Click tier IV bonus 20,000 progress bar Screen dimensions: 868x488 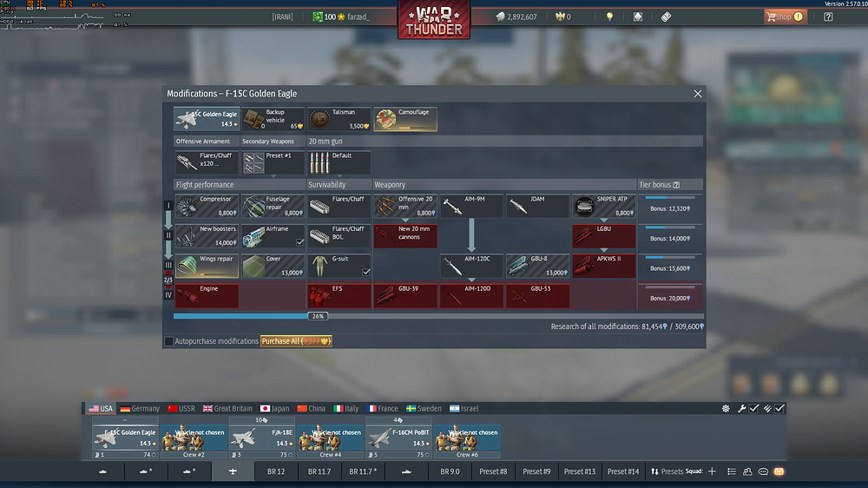670,287
